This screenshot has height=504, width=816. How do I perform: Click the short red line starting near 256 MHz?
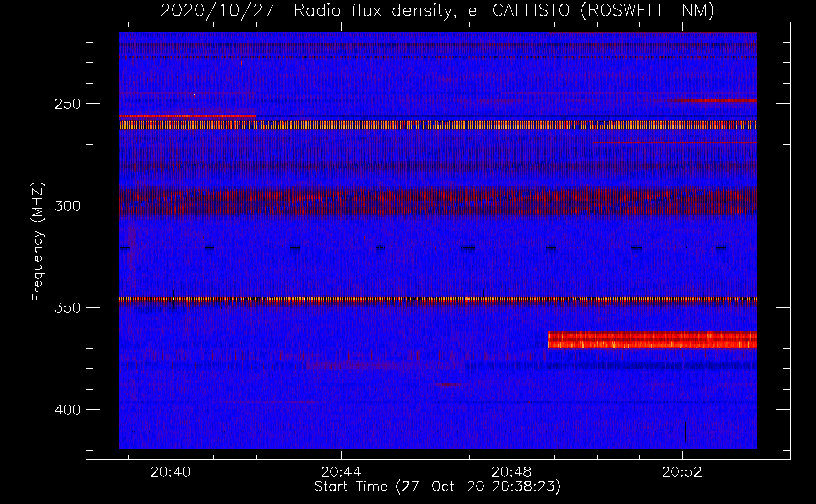[187, 116]
